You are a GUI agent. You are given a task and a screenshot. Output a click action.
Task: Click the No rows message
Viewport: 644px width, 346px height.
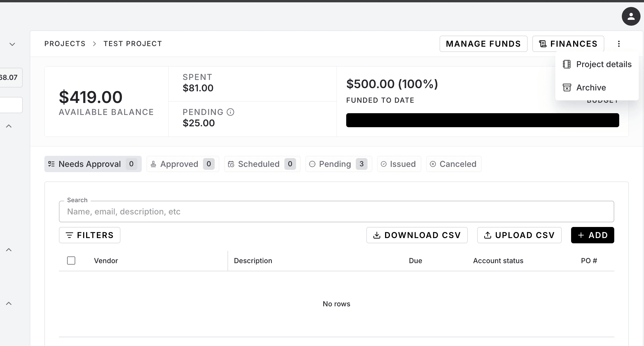coord(336,304)
